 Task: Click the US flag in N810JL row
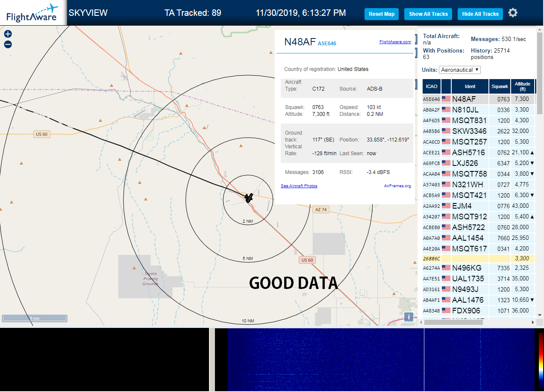click(x=446, y=110)
